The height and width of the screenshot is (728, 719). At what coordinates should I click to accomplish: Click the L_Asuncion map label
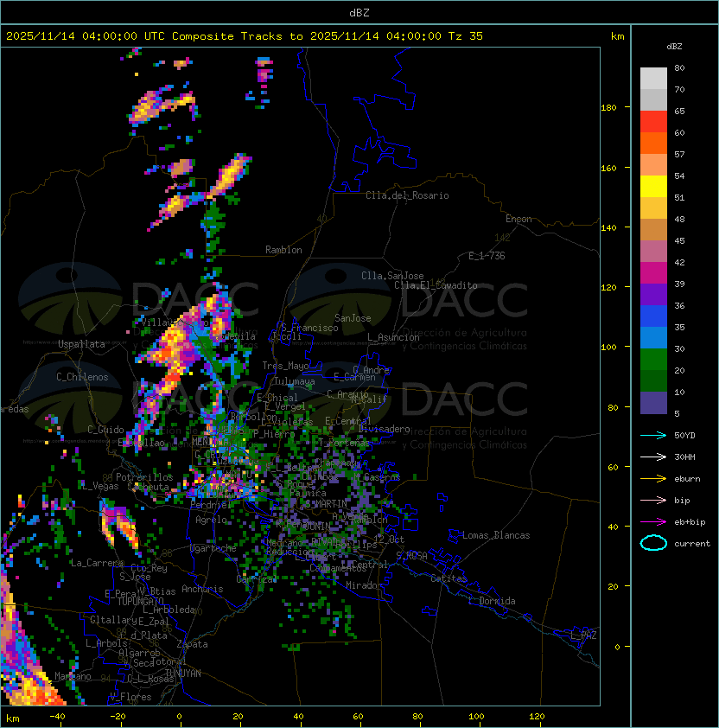tap(393, 337)
